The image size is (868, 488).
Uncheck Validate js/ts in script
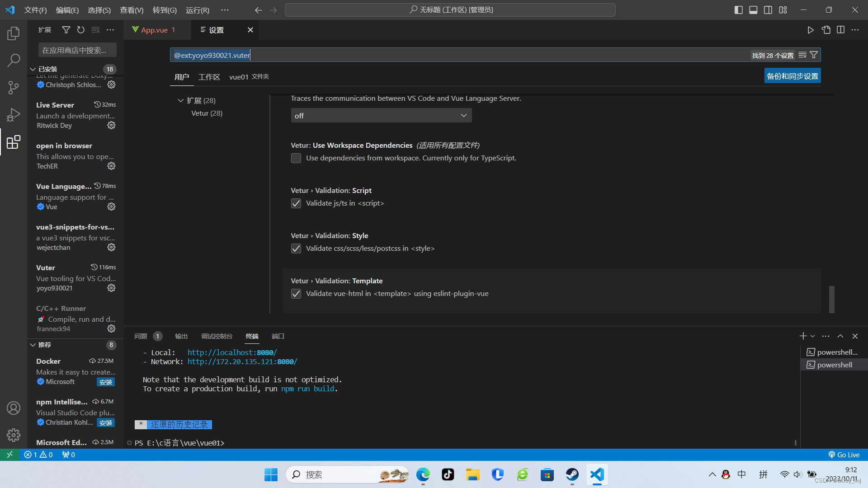tap(296, 203)
